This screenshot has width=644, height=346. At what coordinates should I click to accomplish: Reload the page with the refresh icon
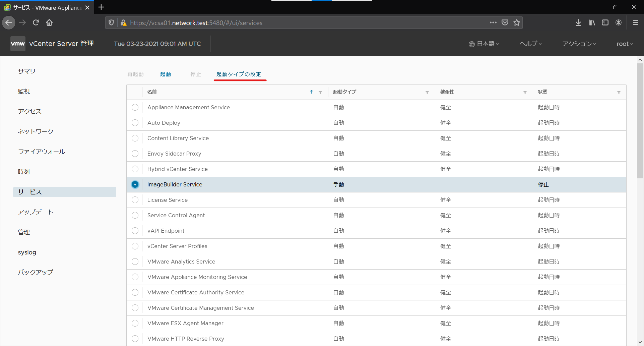click(x=36, y=23)
